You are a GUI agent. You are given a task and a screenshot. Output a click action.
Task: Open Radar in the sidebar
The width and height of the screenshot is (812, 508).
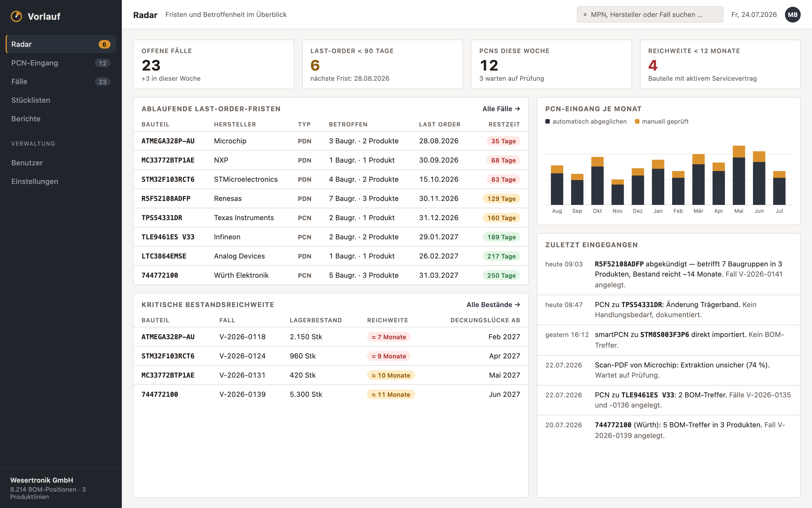pyautogui.click(x=61, y=44)
